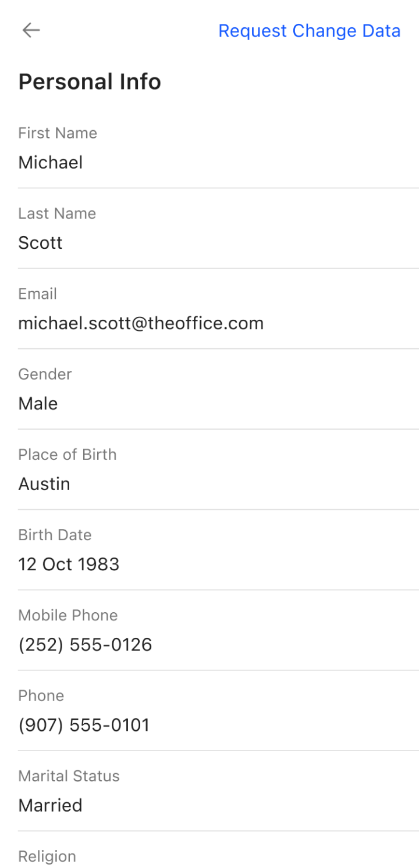This screenshot has height=868, width=419.
Task: Select the Marital Status value Married
Action: tap(50, 805)
